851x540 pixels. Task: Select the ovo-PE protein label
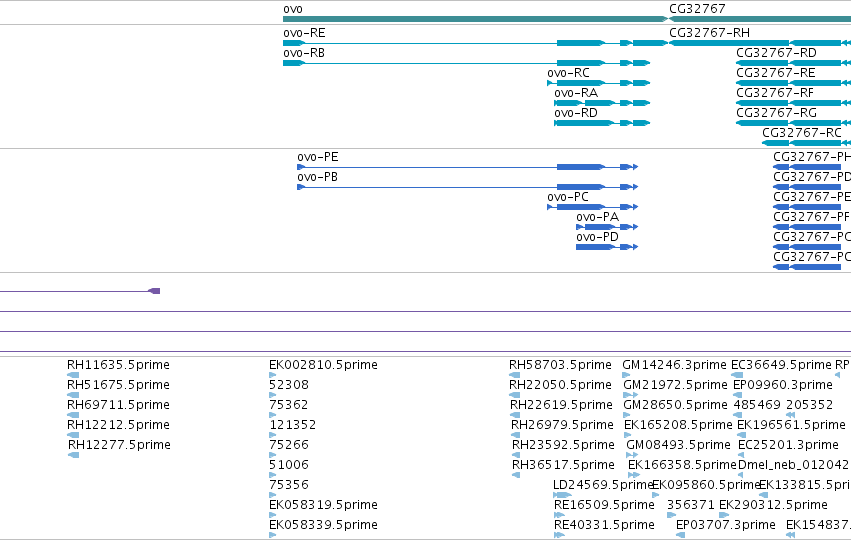point(317,157)
